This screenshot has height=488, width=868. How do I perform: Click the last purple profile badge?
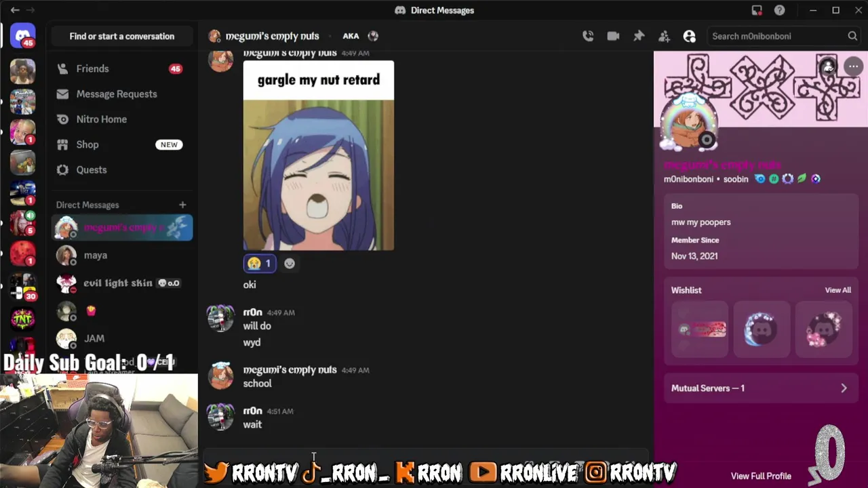click(x=816, y=179)
